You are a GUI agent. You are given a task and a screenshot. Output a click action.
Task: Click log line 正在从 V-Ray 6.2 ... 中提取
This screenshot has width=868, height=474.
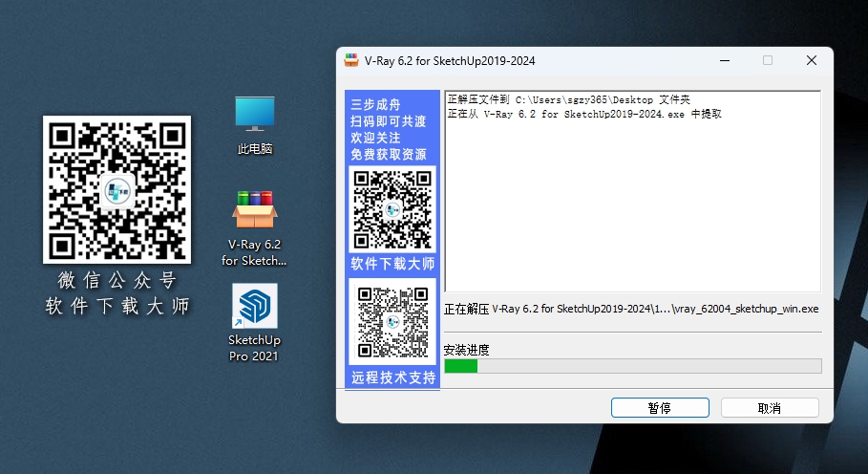coord(584,114)
